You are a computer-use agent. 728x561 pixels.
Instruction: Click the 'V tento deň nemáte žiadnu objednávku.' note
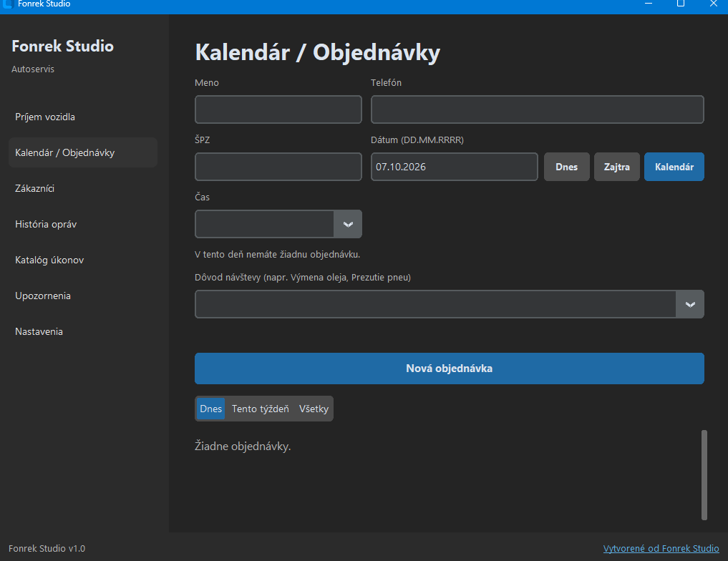tap(278, 254)
